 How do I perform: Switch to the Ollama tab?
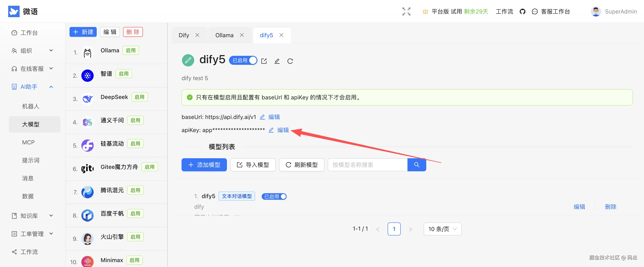click(224, 35)
